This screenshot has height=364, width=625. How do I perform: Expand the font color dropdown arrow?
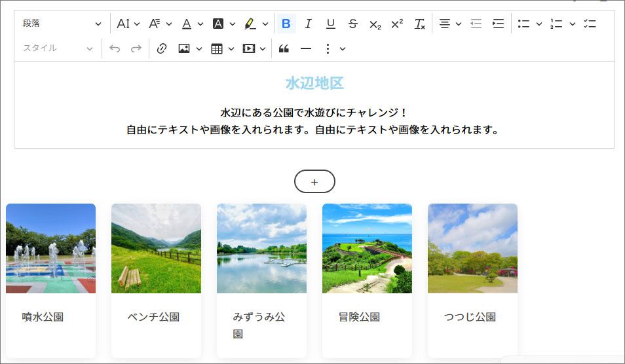tap(200, 24)
